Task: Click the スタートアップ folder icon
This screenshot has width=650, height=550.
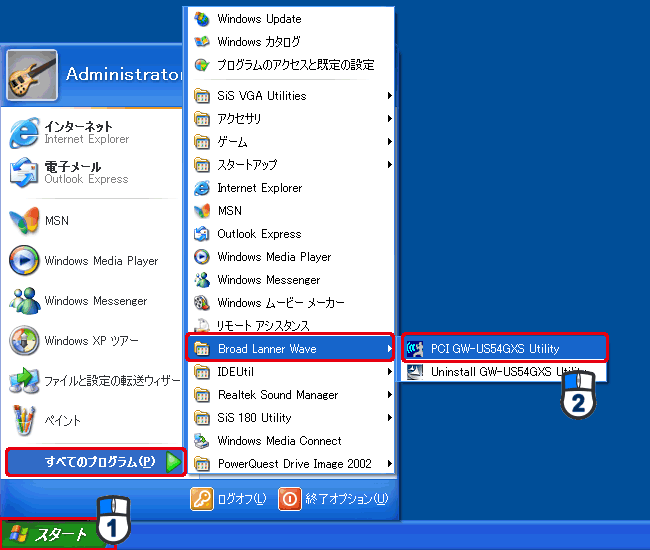Action: pyautogui.click(x=202, y=165)
